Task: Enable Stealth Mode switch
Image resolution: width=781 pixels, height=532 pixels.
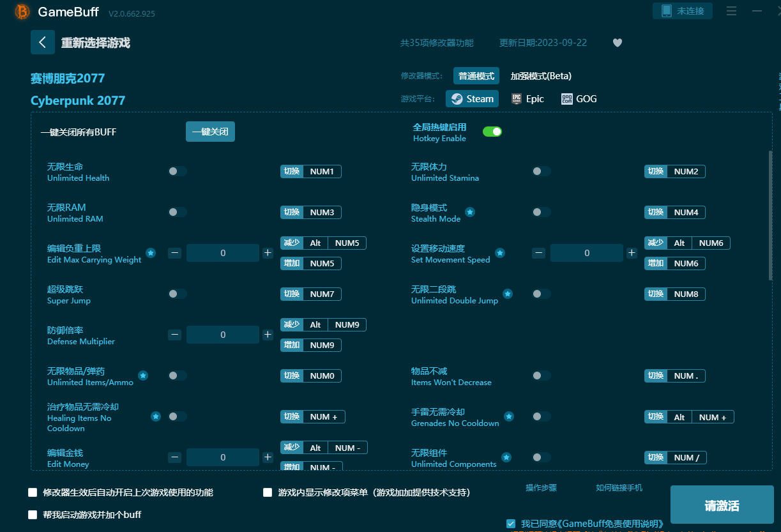Action: click(x=542, y=212)
